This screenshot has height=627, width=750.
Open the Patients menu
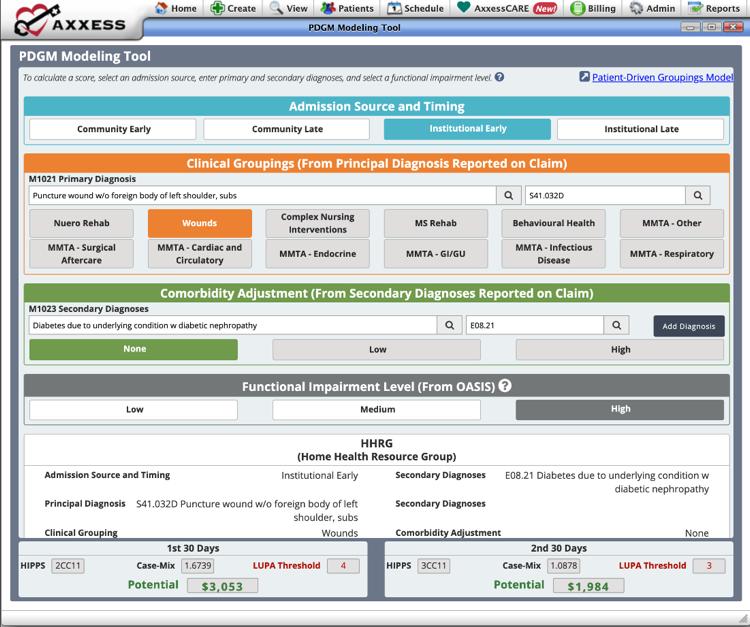347,8
